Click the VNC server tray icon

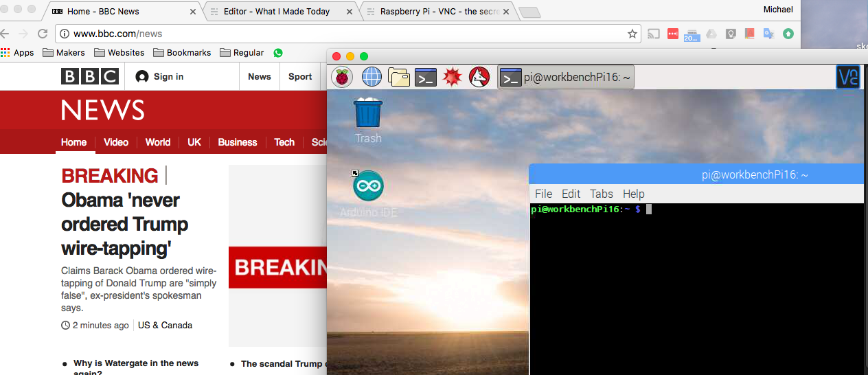848,77
